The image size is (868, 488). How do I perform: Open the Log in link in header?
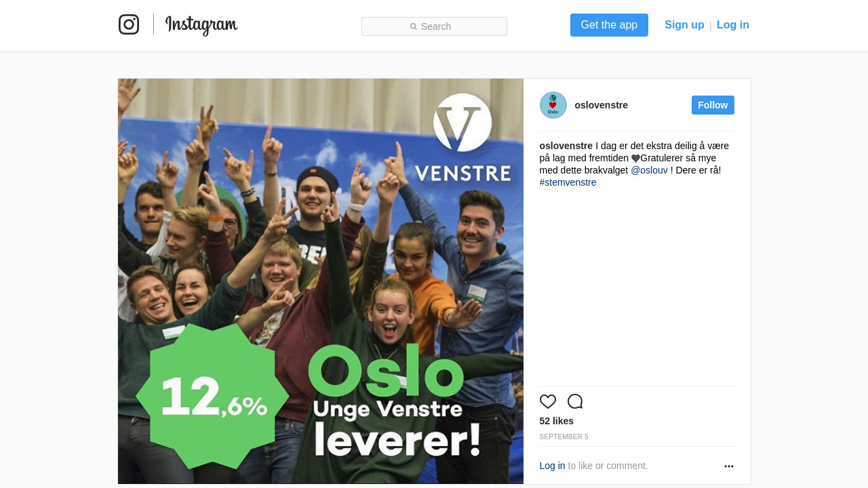[733, 25]
